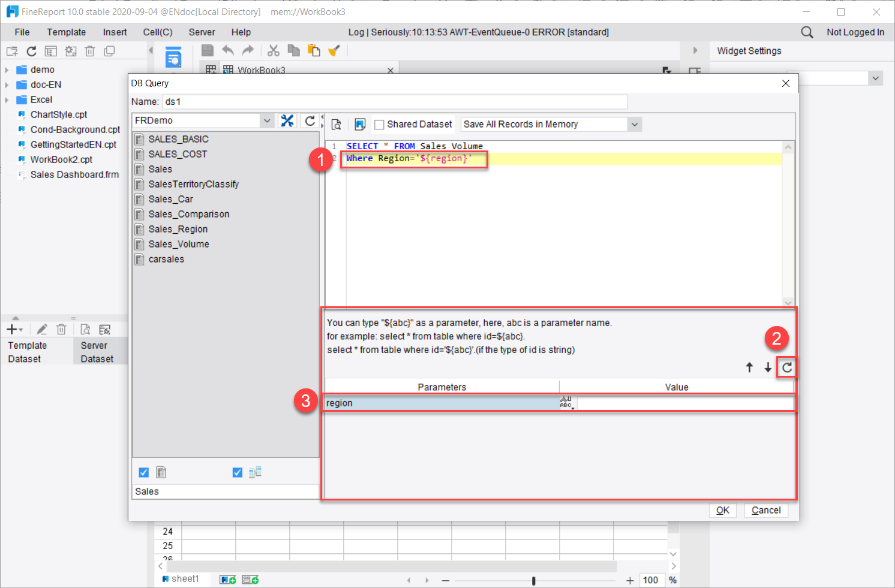895x588 pixels.
Task: Click the large template preview icon
Action: 173,57
